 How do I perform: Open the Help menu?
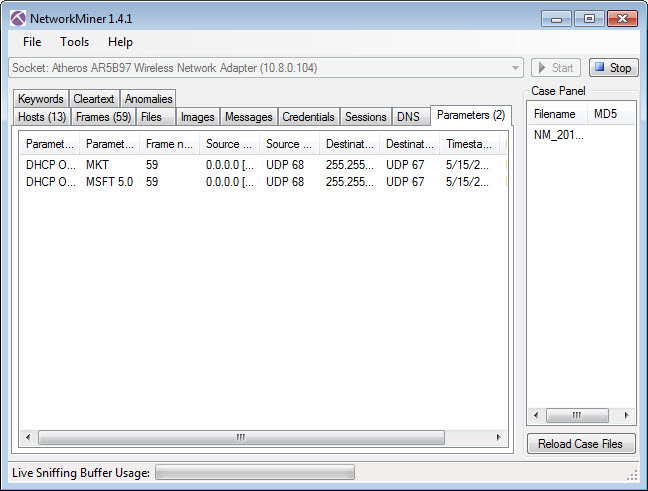[120, 42]
